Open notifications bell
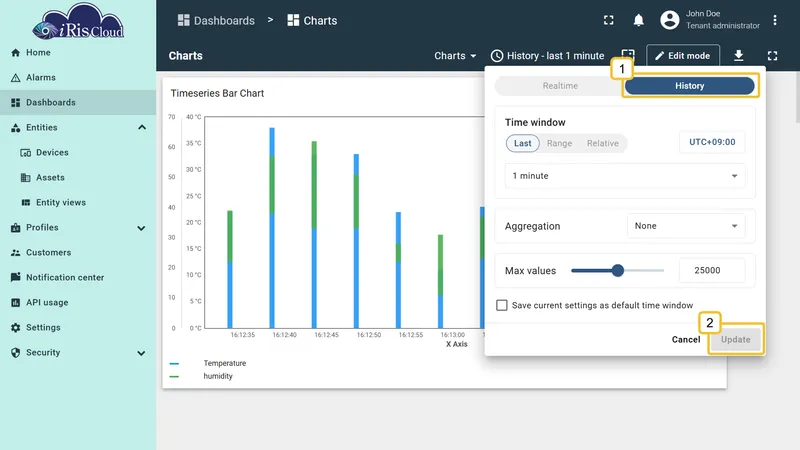 coord(638,20)
